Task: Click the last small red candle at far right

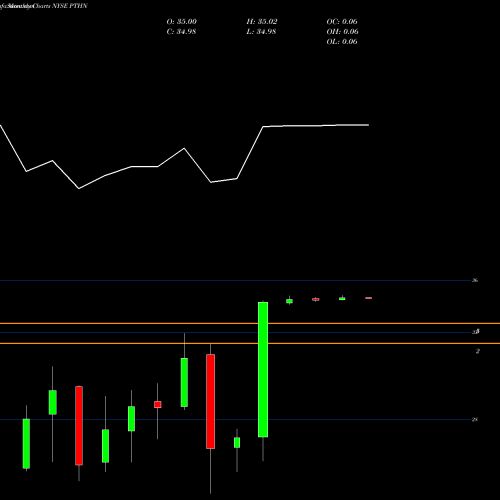Action: pyautogui.click(x=368, y=298)
